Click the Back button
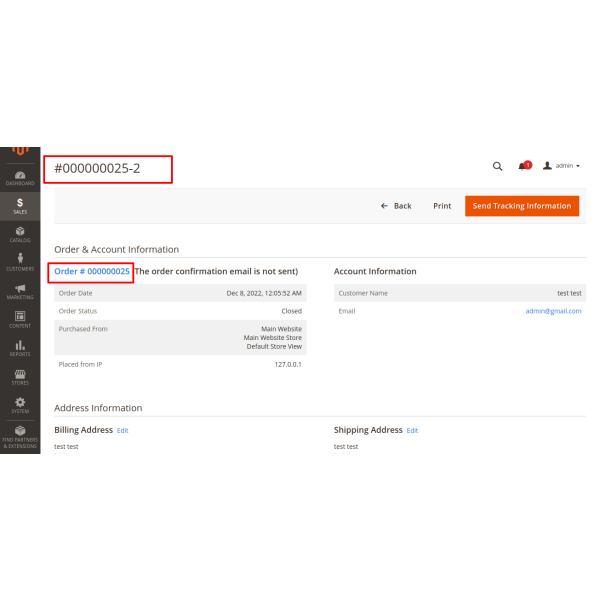The width and height of the screenshot is (600, 600). pyautogui.click(x=396, y=206)
